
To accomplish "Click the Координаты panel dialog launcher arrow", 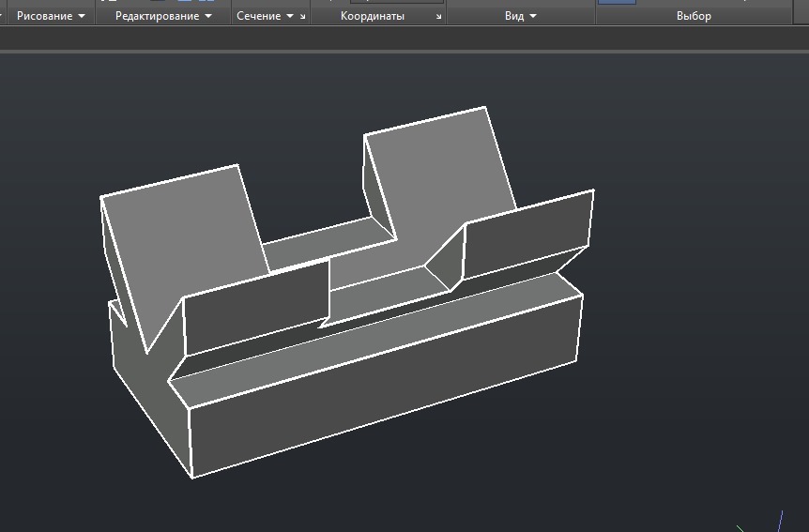I will click(x=438, y=17).
